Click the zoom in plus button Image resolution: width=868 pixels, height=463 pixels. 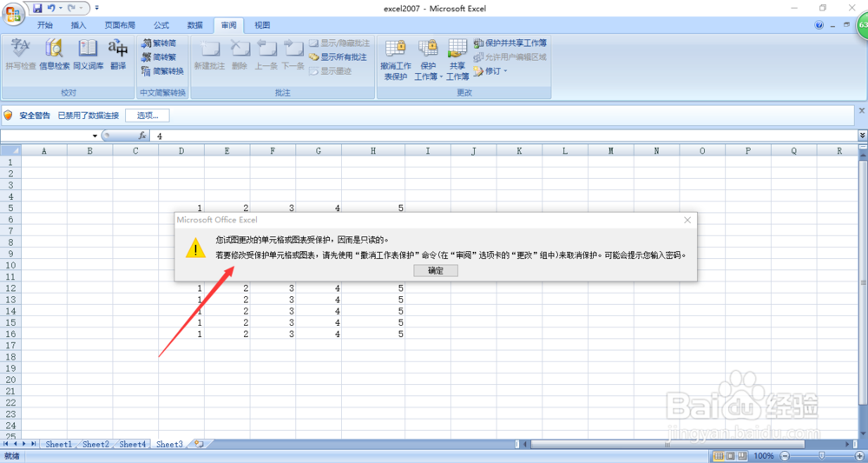pos(860,456)
